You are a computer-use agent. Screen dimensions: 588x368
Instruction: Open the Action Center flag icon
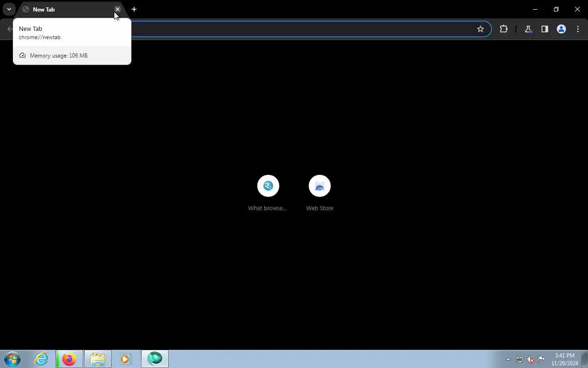click(542, 359)
